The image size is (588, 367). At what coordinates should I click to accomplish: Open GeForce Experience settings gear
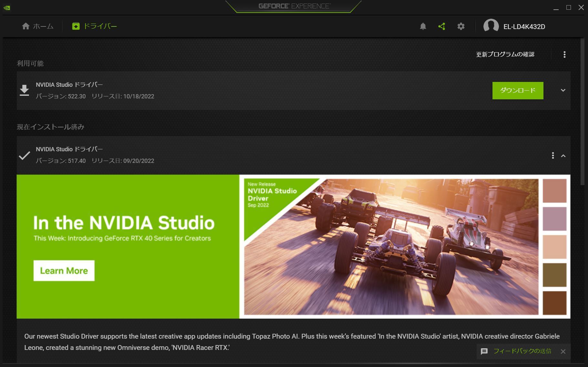[x=461, y=26]
